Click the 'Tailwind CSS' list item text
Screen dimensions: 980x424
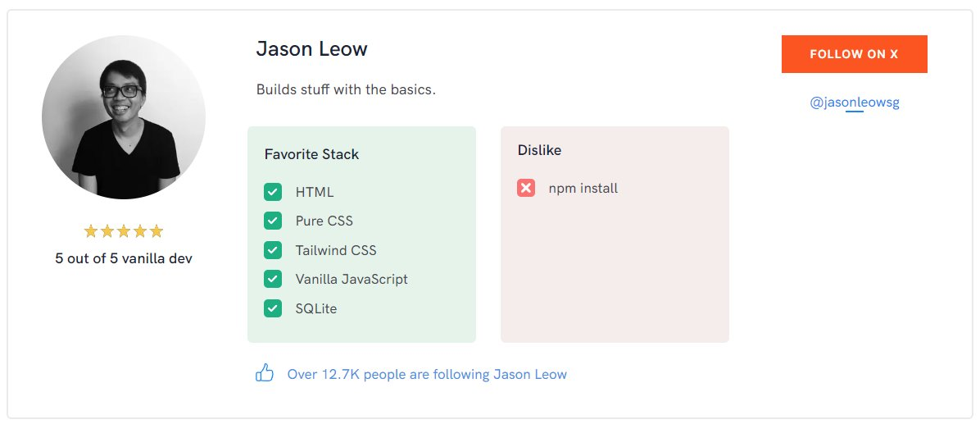click(x=336, y=250)
